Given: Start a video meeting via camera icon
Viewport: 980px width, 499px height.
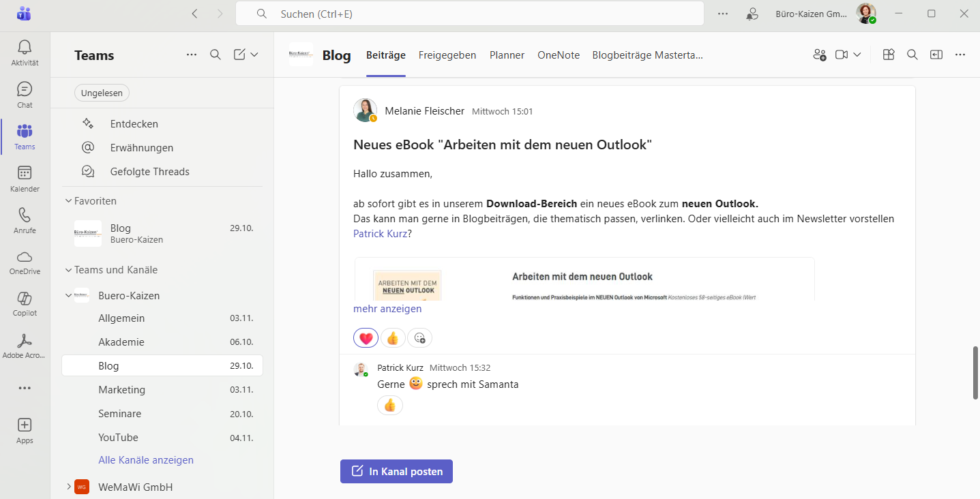Looking at the screenshot, I should [x=842, y=55].
